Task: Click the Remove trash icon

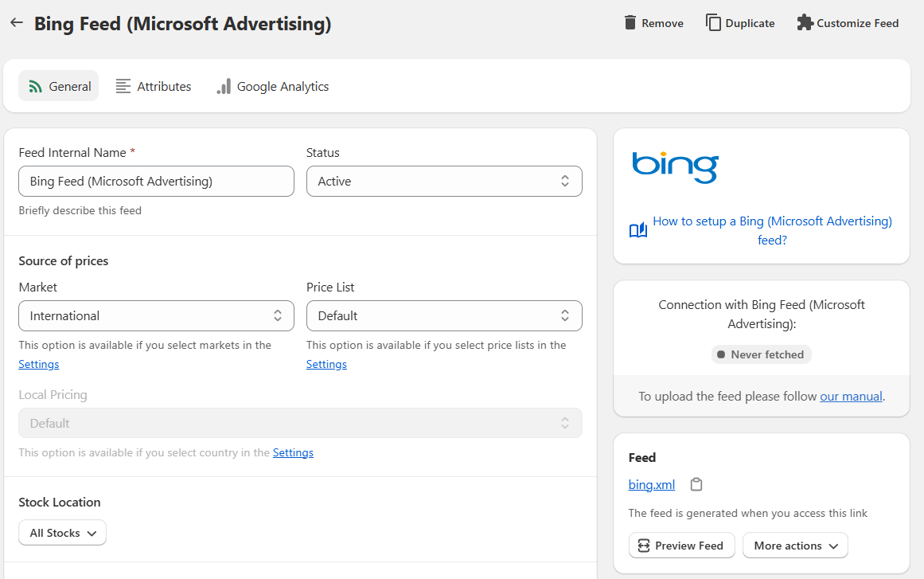Action: click(630, 23)
